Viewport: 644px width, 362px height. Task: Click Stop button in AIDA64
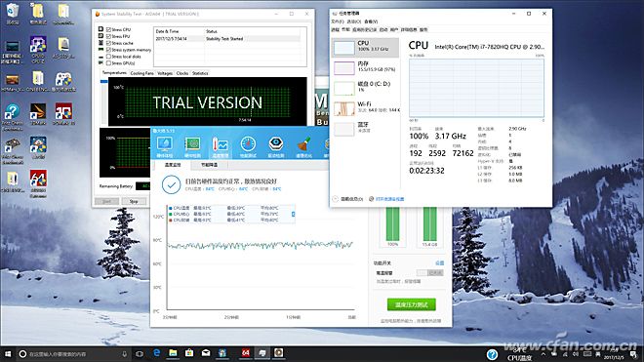(x=134, y=201)
